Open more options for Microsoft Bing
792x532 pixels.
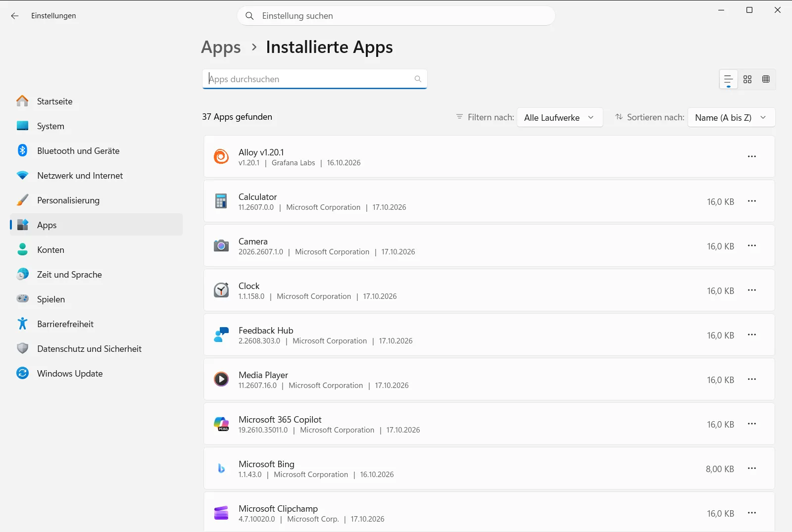(752, 468)
